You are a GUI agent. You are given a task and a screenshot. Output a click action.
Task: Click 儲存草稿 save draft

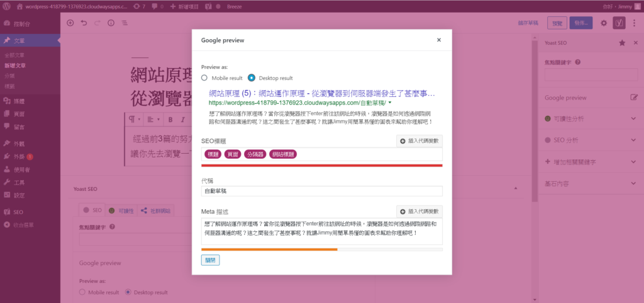528,23
